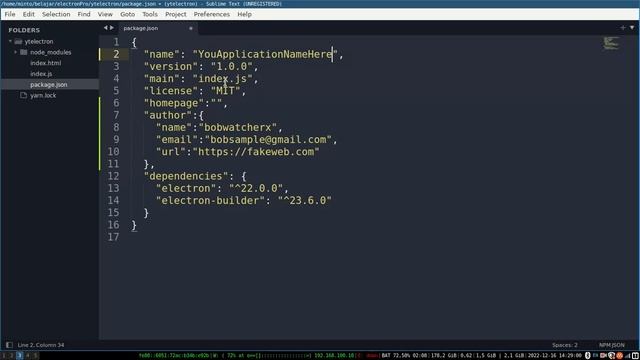Click the 192.168.100.10 IP address indicator
640x360 pixels.
334,356
